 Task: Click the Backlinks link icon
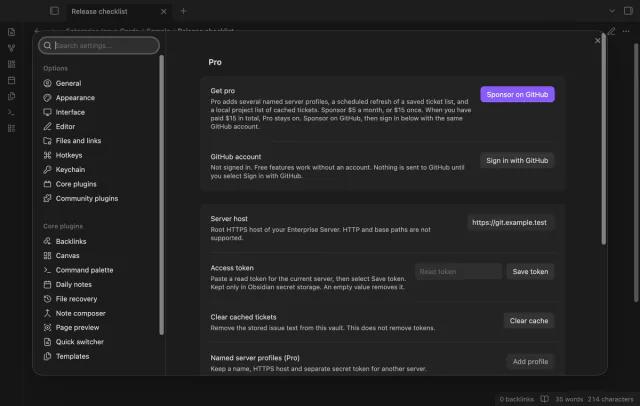[x=47, y=241]
